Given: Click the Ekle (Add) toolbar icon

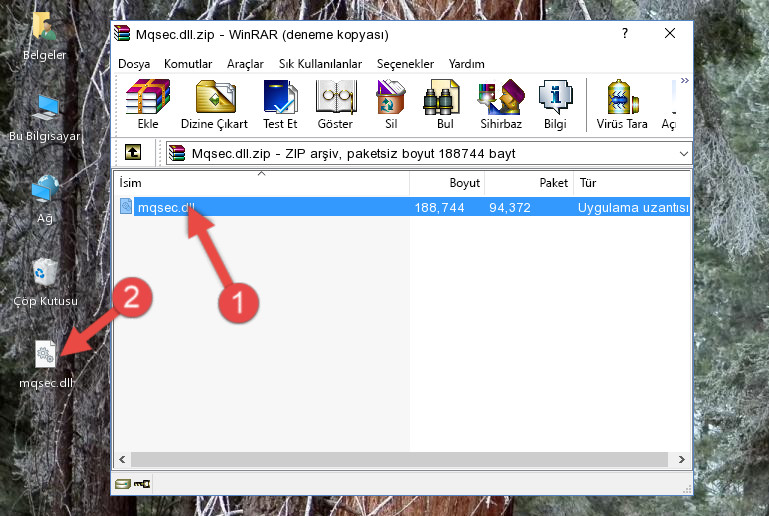Looking at the screenshot, I should pos(148,104).
